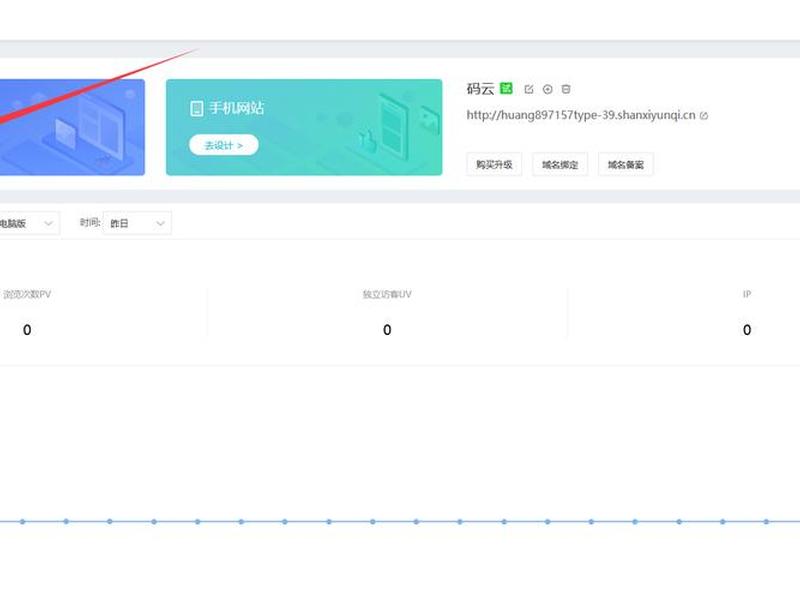
Task: Click the 0 value under 浏览次数PV
Action: click(x=27, y=330)
